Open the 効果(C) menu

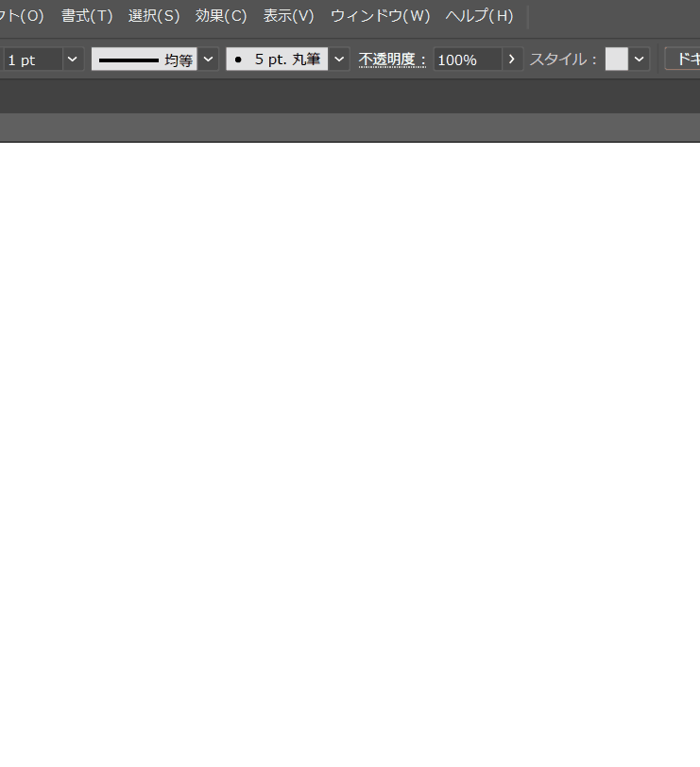pyautogui.click(x=220, y=16)
